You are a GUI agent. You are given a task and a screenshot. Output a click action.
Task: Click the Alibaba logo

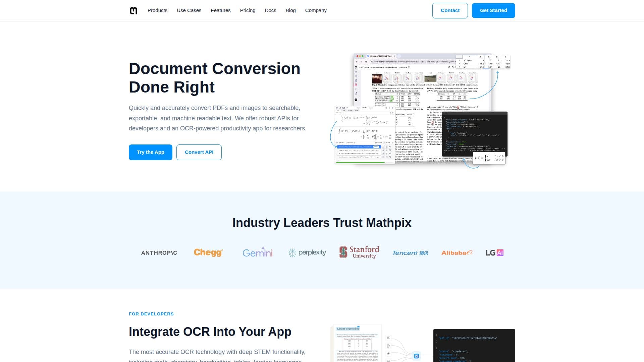[457, 253]
